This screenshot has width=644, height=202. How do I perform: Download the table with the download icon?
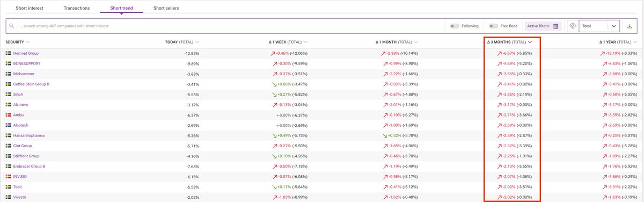click(630, 26)
